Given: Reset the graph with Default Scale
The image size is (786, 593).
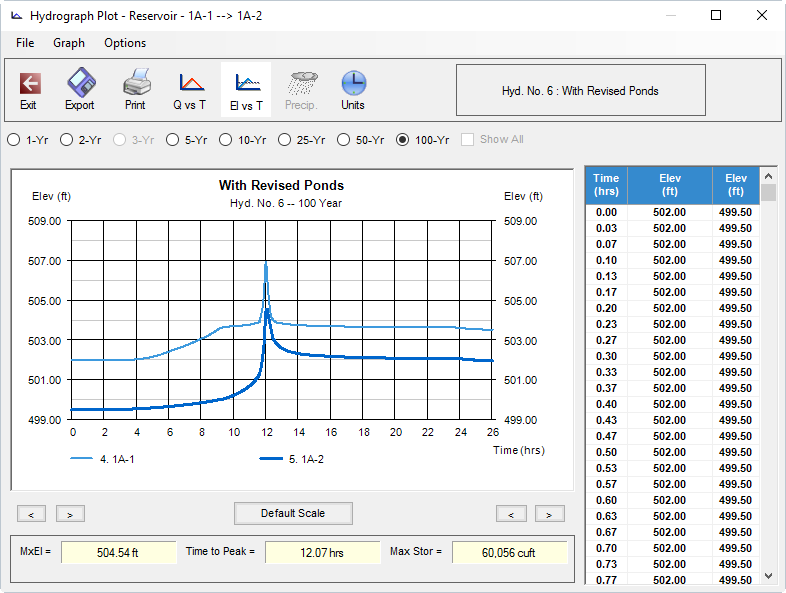Looking at the screenshot, I should coord(293,513).
